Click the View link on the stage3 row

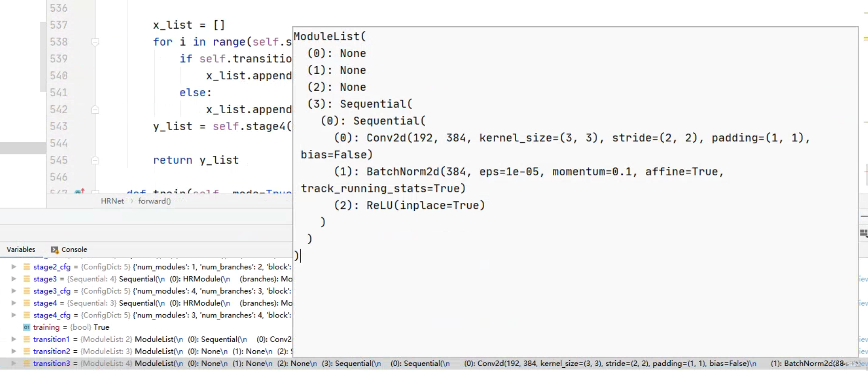[x=863, y=279]
